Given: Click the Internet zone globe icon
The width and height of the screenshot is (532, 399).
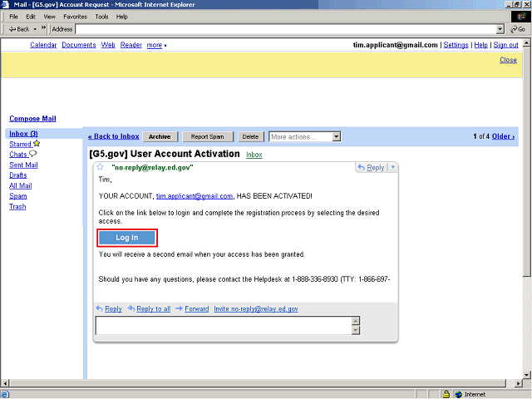Looking at the screenshot, I should click(x=459, y=394).
